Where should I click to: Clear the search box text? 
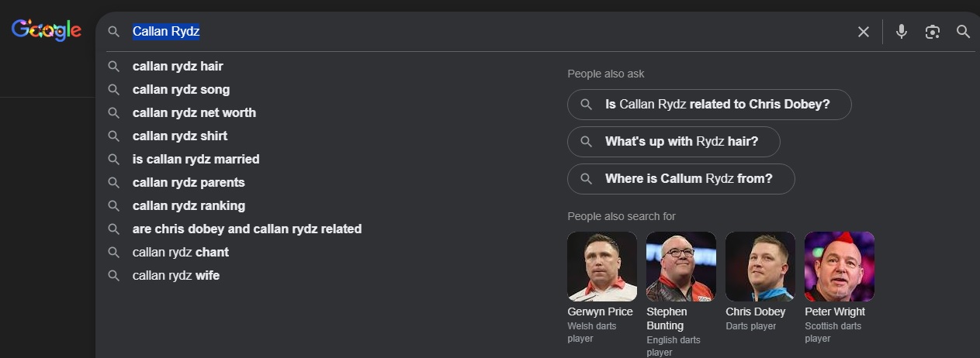(x=863, y=32)
